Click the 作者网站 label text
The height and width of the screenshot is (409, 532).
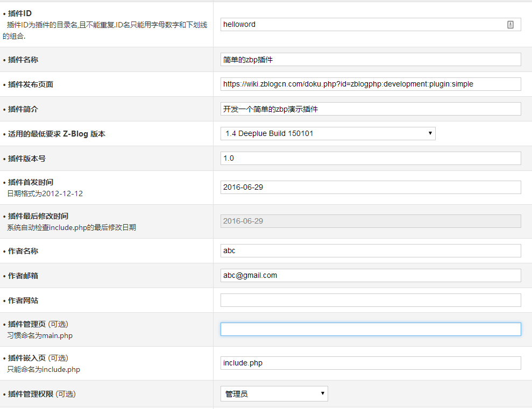[23, 300]
